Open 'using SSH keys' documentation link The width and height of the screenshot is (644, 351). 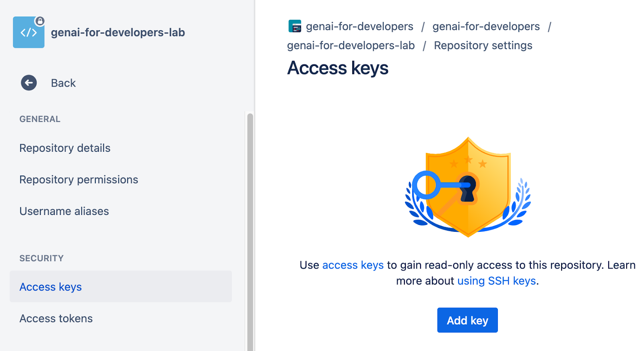[x=496, y=281]
